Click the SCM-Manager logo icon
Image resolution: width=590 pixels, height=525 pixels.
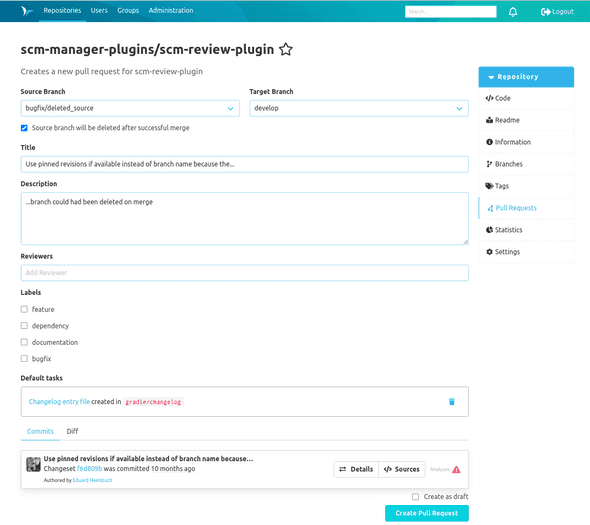pos(27,11)
